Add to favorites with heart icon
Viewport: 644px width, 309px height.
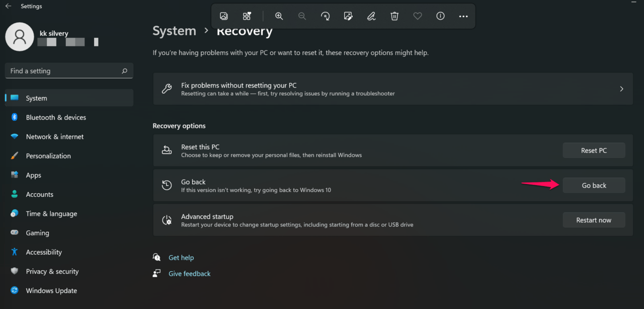(417, 16)
